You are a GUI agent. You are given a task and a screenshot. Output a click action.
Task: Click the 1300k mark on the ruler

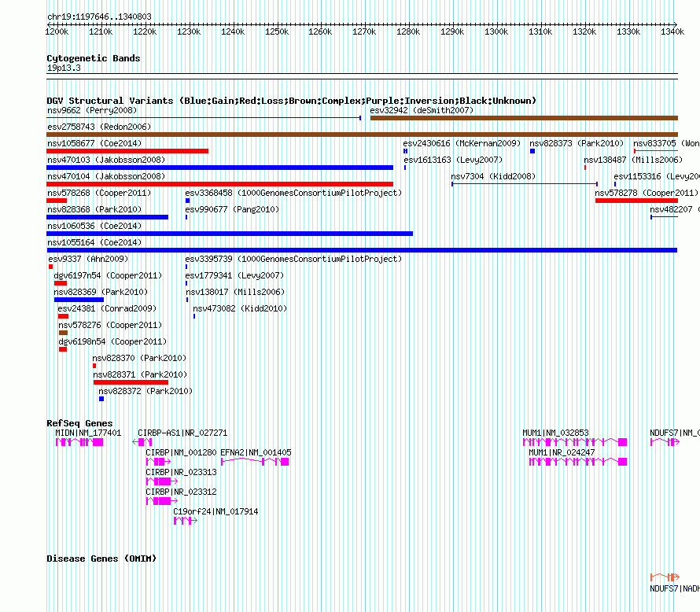tap(496, 31)
